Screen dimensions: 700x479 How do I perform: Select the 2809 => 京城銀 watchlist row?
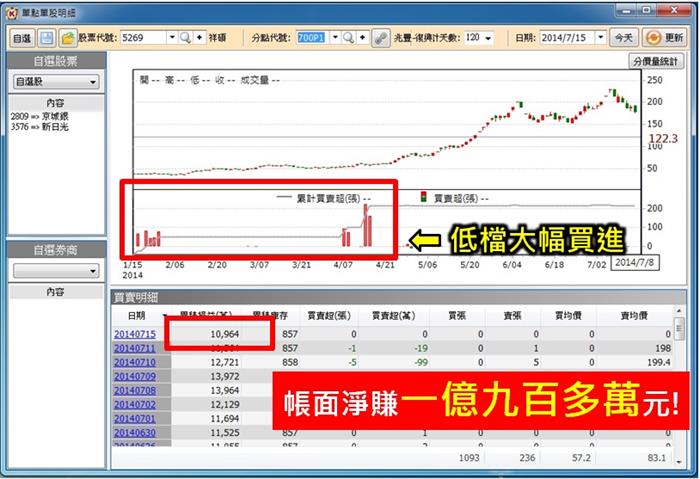pyautogui.click(x=40, y=116)
